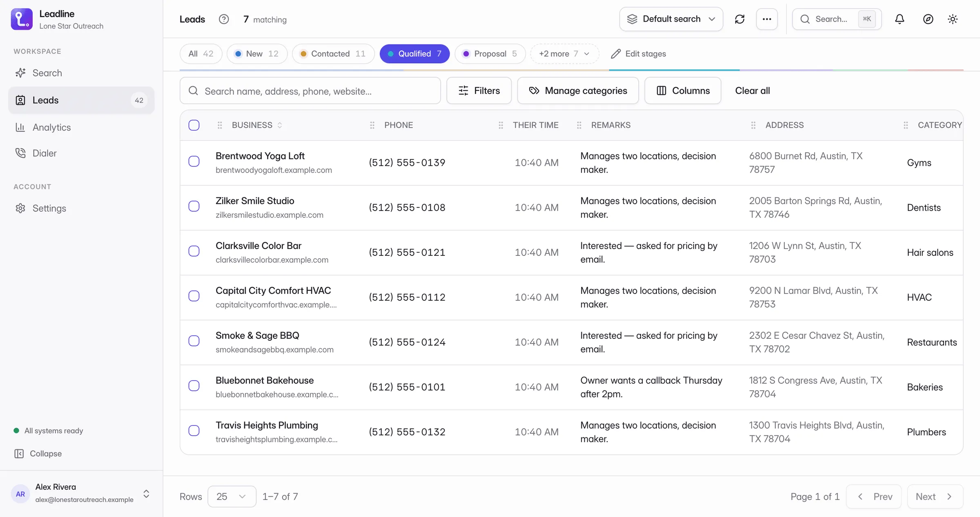Image resolution: width=980 pixels, height=517 pixels.
Task: Go to the Next page
Action: click(x=935, y=497)
